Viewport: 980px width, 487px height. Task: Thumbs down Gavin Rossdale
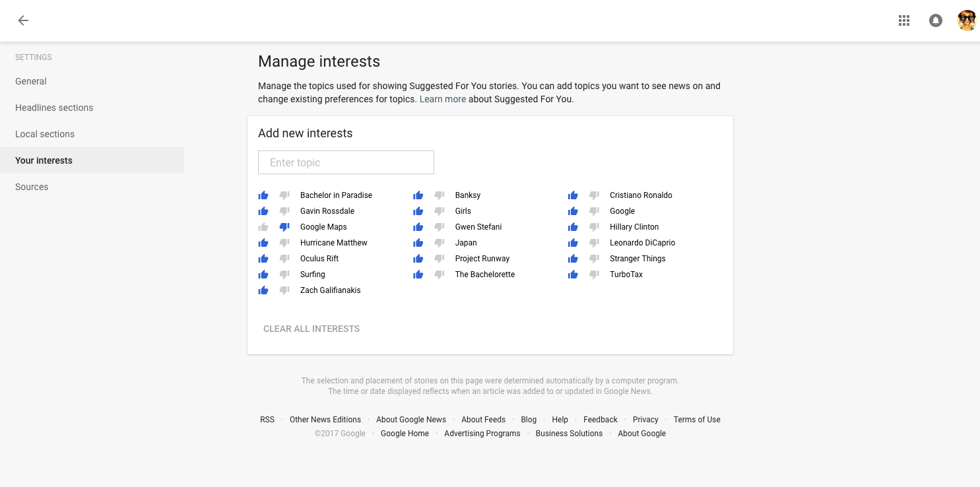tap(284, 211)
